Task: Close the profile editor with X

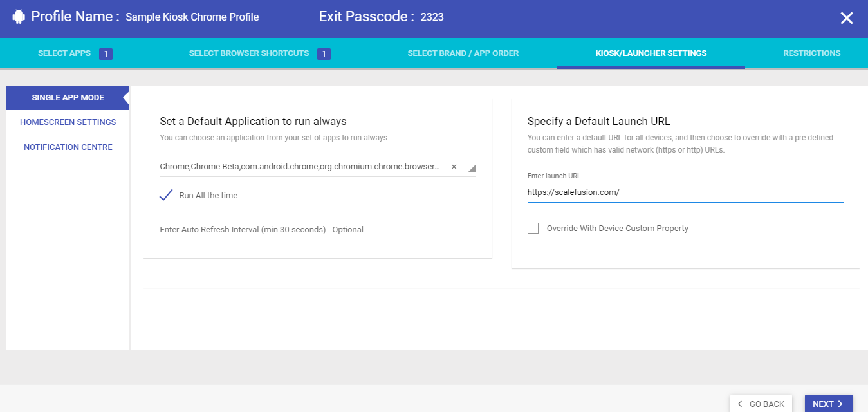Action: coord(846,18)
